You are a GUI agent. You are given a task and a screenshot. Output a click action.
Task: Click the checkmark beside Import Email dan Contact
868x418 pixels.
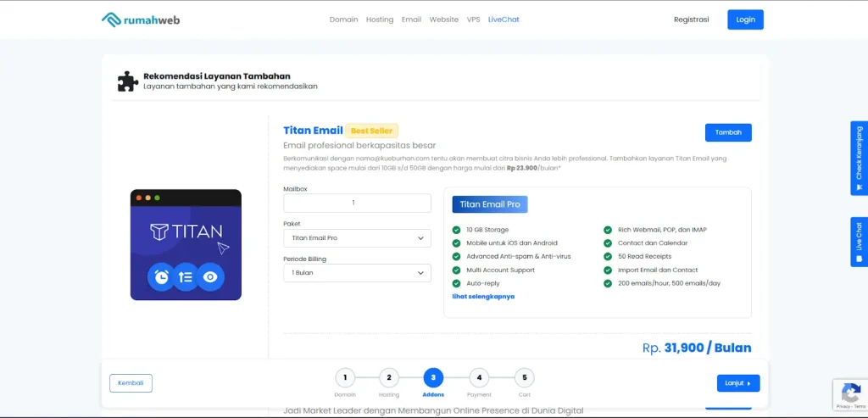pyautogui.click(x=608, y=270)
